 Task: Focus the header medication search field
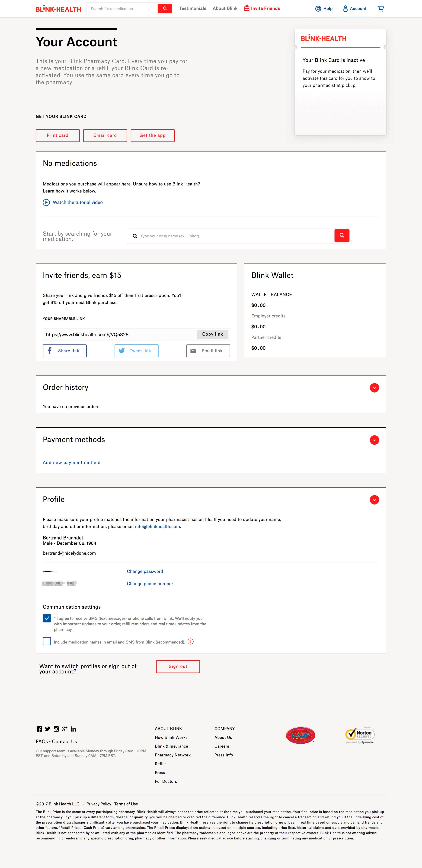(x=122, y=9)
